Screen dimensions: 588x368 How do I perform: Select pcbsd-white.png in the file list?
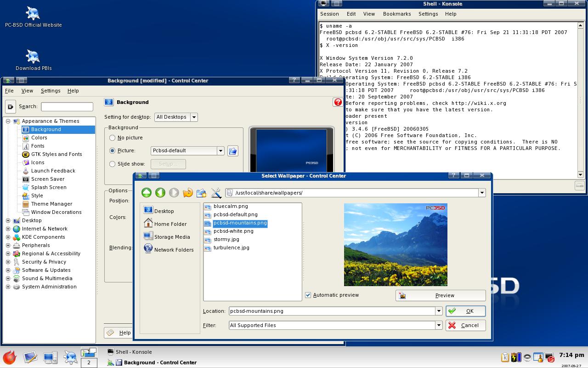(233, 231)
